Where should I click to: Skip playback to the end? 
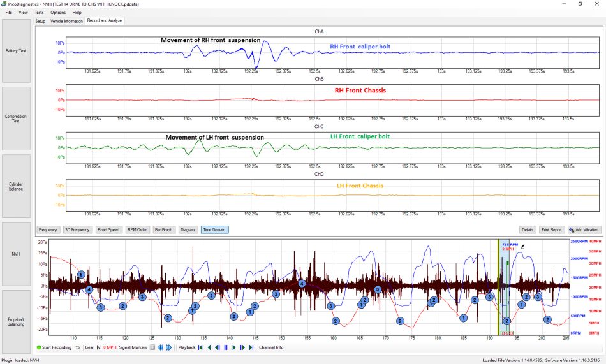[x=251, y=347]
